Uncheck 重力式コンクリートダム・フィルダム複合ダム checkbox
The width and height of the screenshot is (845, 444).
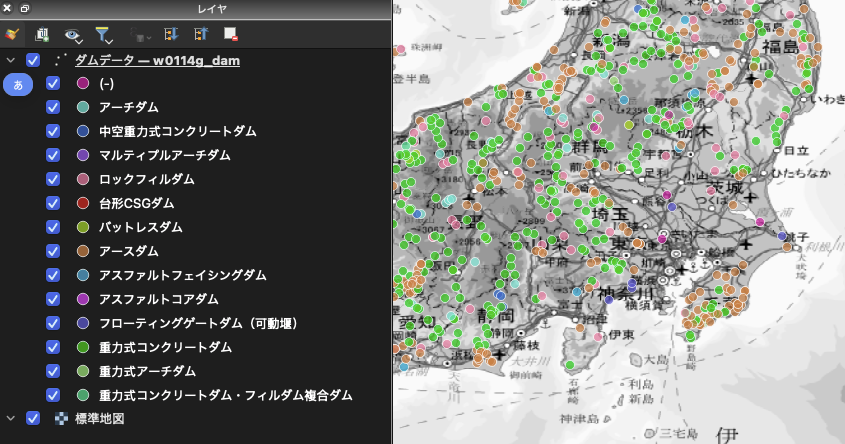click(x=53, y=395)
